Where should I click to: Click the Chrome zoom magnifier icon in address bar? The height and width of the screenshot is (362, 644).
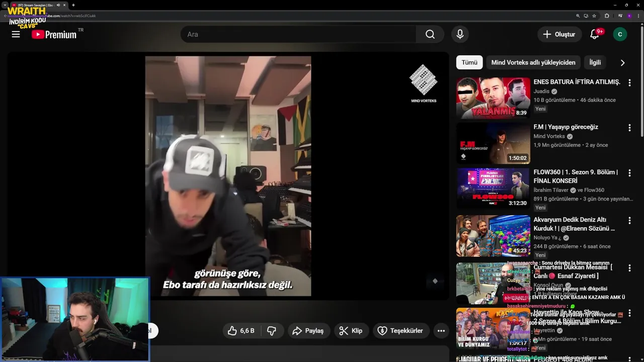pyautogui.click(x=578, y=16)
